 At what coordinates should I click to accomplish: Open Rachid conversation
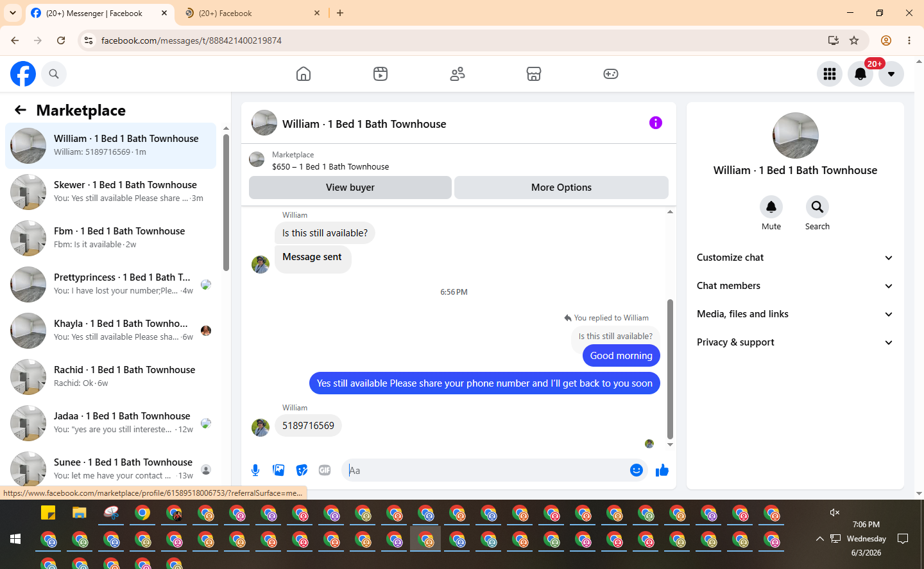[110, 377]
